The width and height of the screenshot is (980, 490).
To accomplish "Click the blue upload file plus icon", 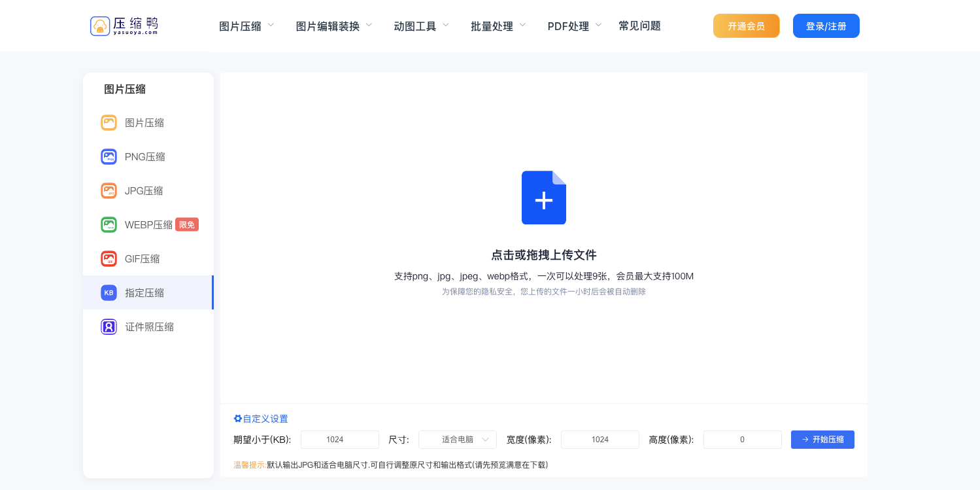I will tap(544, 198).
